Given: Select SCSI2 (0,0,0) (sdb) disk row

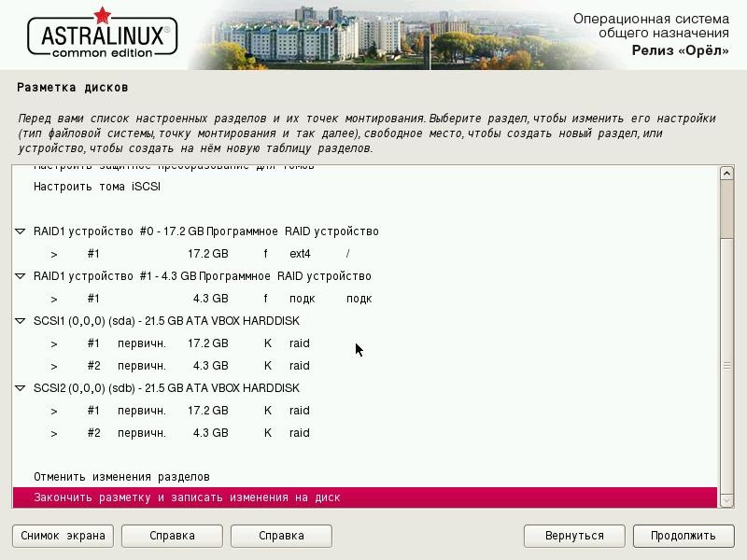Looking at the screenshot, I should pos(365,388).
